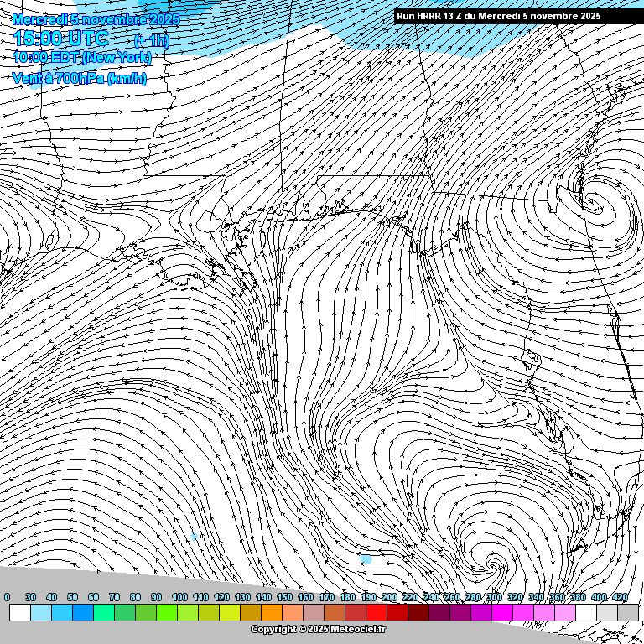Select the magenta 300 km/h legend swatch
This screenshot has height=644, width=644.
click(502, 613)
